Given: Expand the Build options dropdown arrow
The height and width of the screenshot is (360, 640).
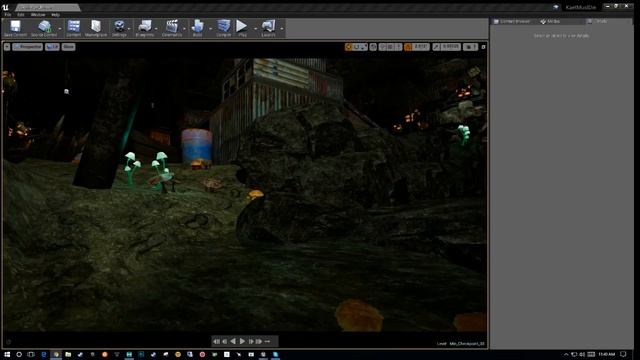Looking at the screenshot, I should click(211, 29).
